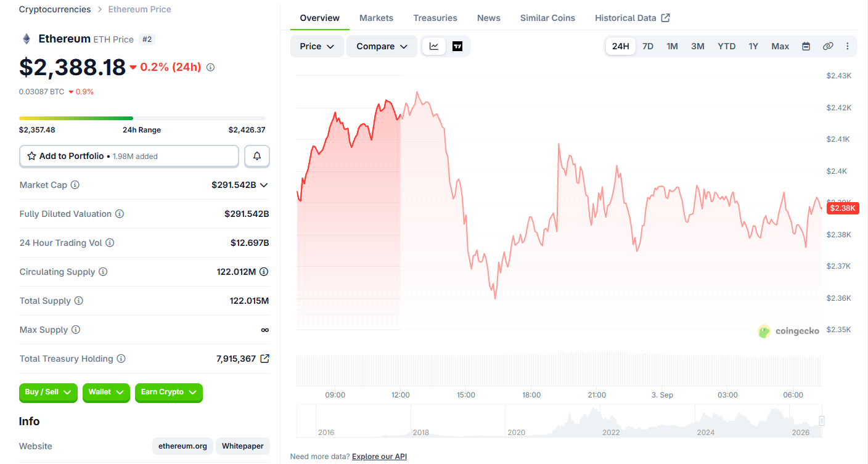Open the Compare dropdown
The height and width of the screenshot is (464, 868).
coord(382,46)
